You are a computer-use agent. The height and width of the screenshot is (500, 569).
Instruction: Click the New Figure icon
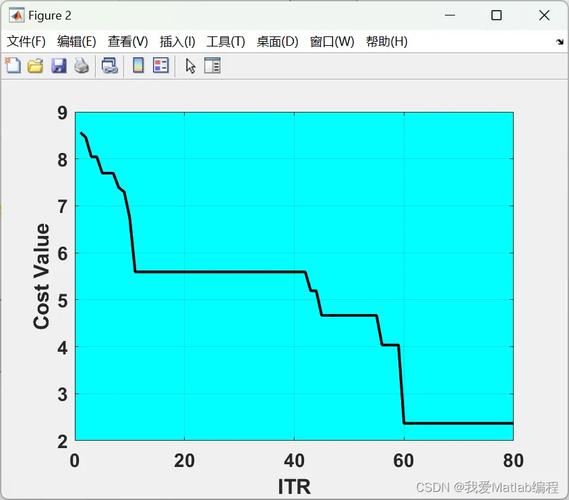point(13,66)
